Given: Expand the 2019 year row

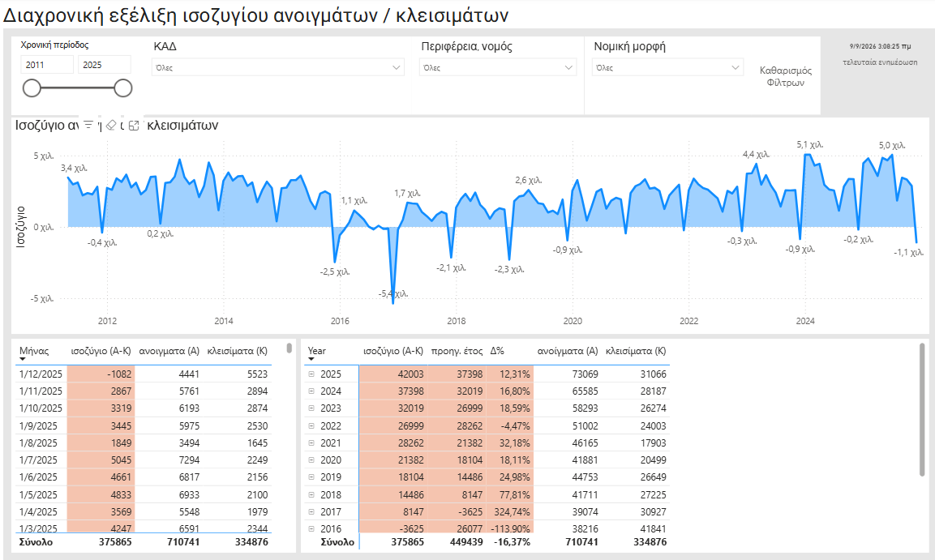Looking at the screenshot, I should tap(311, 477).
